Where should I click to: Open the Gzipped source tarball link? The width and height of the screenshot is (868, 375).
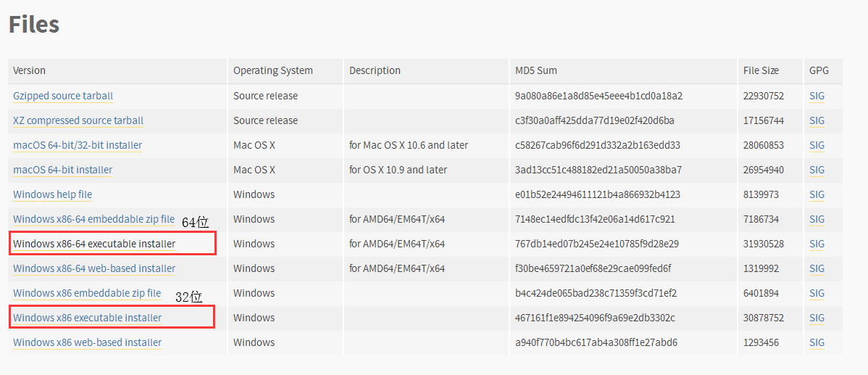point(63,96)
